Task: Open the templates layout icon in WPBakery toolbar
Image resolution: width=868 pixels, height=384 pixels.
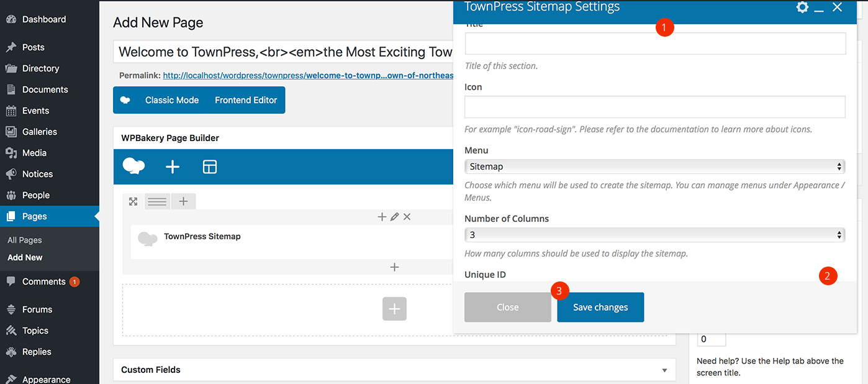Action: (x=210, y=167)
